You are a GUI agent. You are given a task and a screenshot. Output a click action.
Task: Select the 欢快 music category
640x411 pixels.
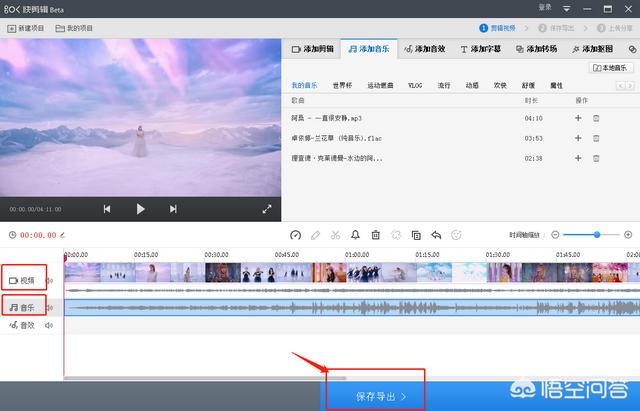pos(500,85)
